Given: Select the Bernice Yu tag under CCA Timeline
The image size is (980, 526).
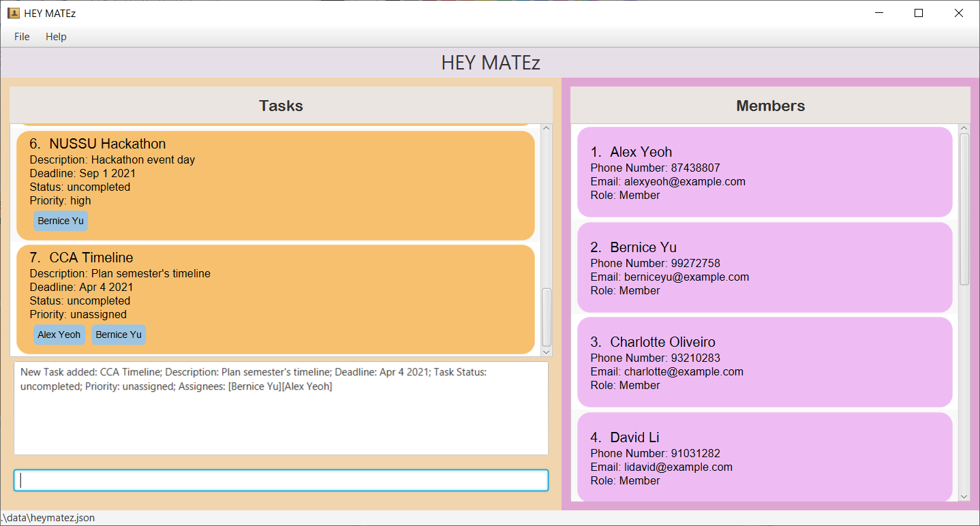Looking at the screenshot, I should (119, 335).
